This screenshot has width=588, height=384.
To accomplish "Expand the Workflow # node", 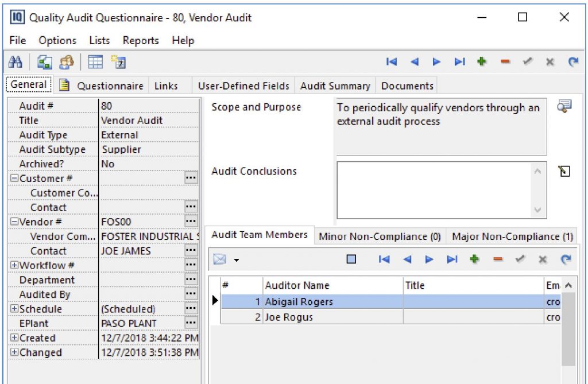I will pyautogui.click(x=14, y=266).
